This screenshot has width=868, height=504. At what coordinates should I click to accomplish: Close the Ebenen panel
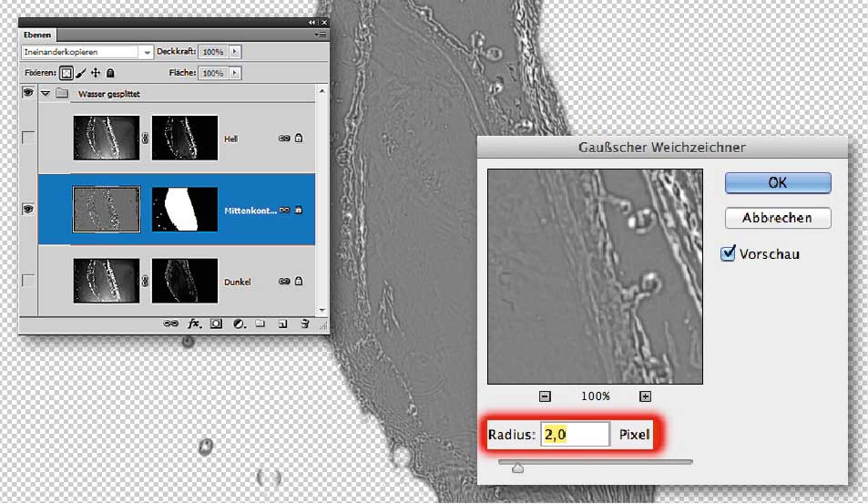(324, 22)
